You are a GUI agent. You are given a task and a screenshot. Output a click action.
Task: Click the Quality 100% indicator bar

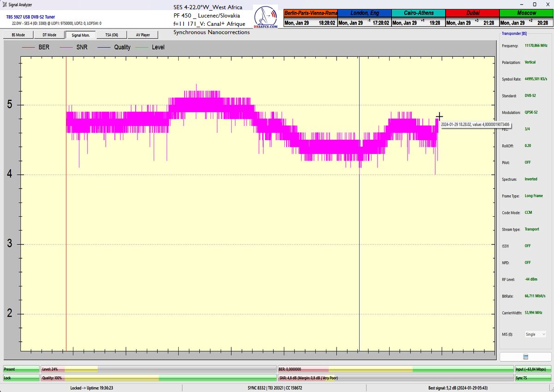pos(158,378)
